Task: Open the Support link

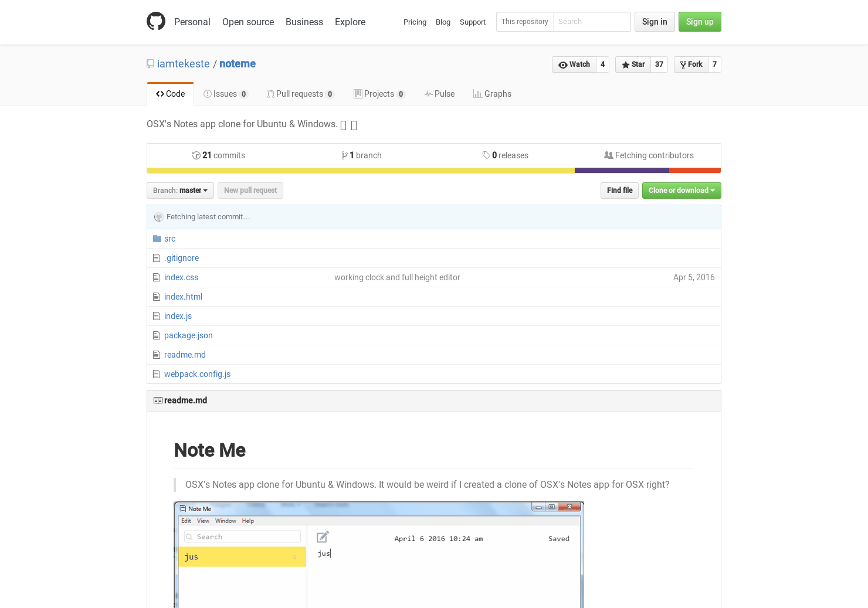Action: click(473, 22)
